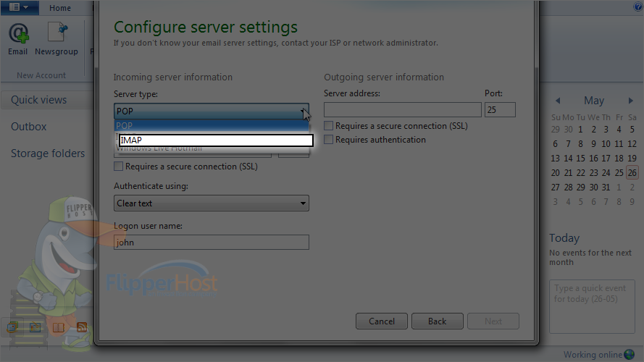Choose POP option in open dropdown list
The image size is (644, 362).
point(211,125)
